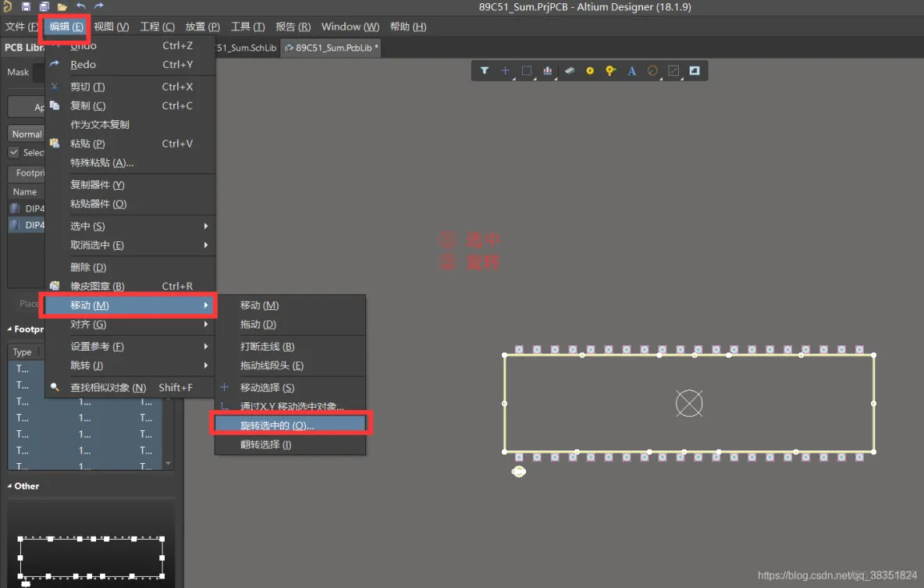Click the Cut scissors icon in menu

pyautogui.click(x=55, y=87)
